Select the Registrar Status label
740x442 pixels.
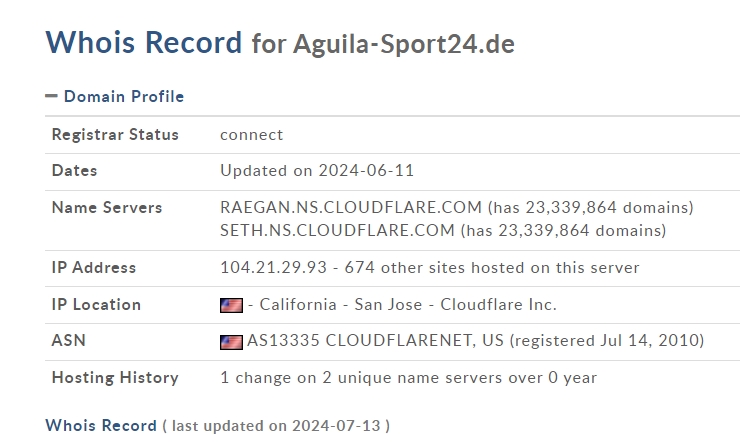115,134
